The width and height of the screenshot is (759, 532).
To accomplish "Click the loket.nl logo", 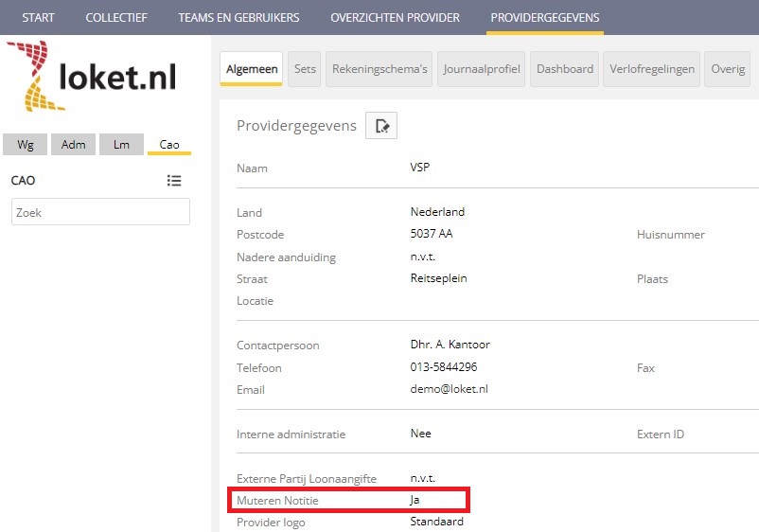I will tap(92, 77).
